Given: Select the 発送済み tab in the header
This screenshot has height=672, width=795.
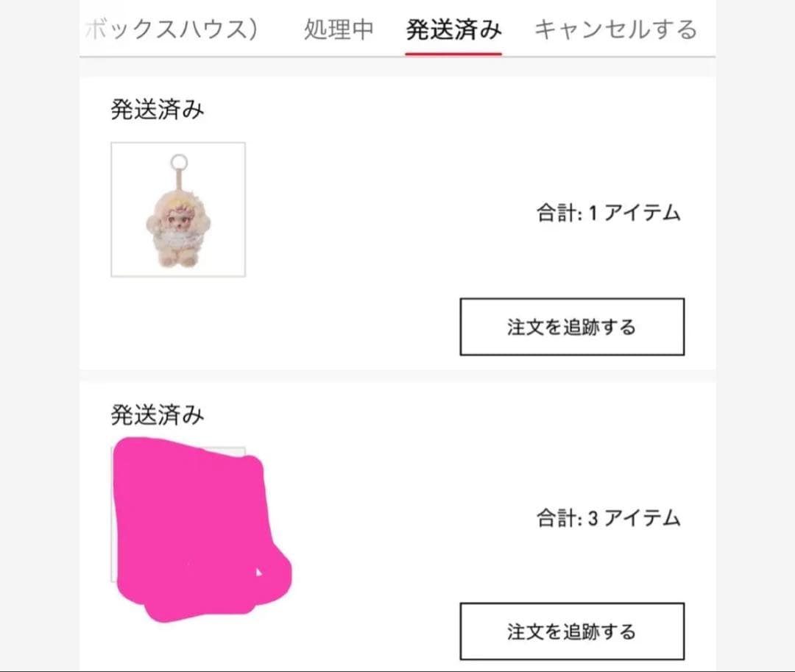Looking at the screenshot, I should click(x=453, y=29).
